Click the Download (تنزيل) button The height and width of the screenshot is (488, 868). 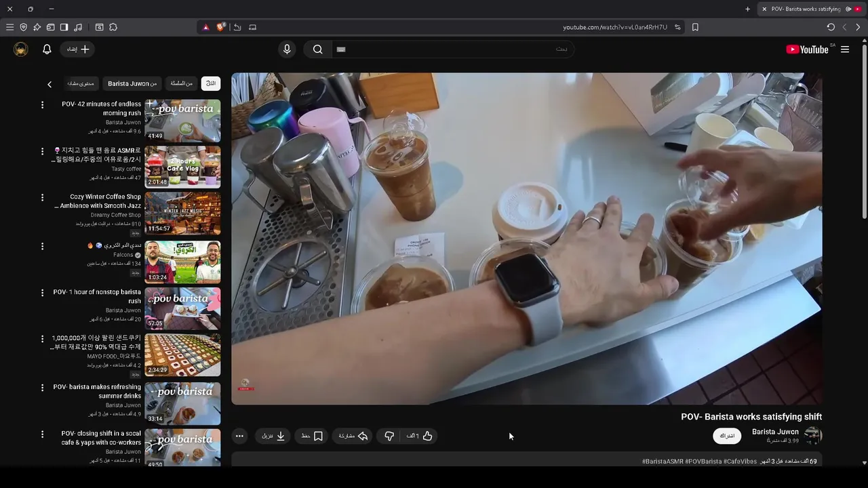pos(273,436)
